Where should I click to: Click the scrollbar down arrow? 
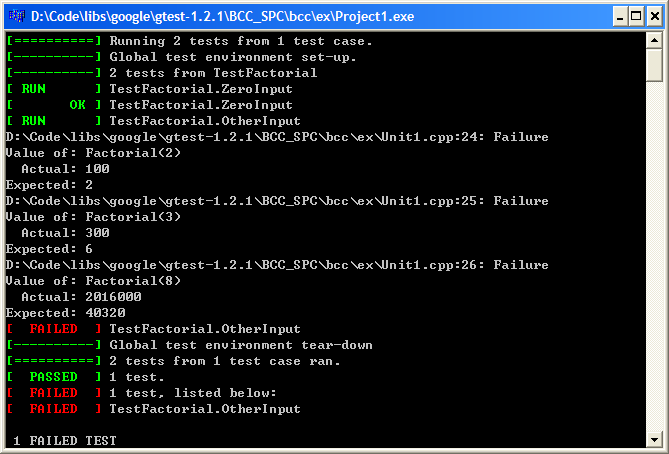(x=654, y=439)
